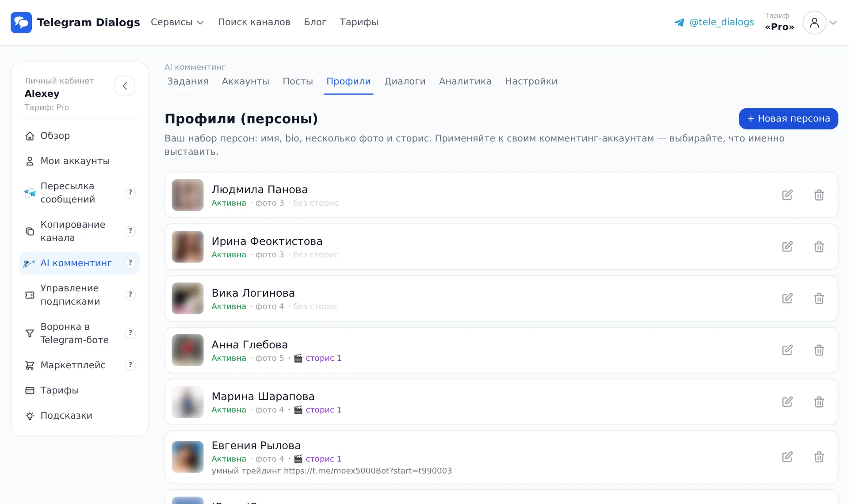Collapse the Личный кабинет sidebar
The width and height of the screenshot is (849, 504).
coord(125,86)
